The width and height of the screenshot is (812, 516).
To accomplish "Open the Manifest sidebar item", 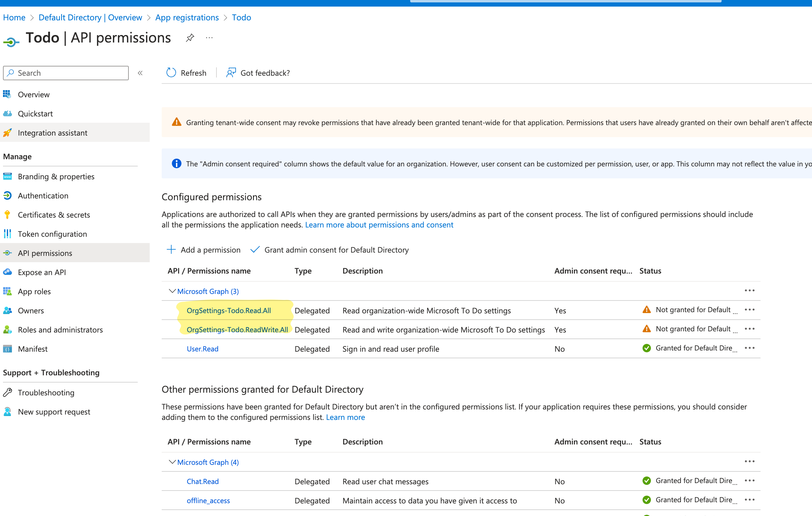I will 32,349.
